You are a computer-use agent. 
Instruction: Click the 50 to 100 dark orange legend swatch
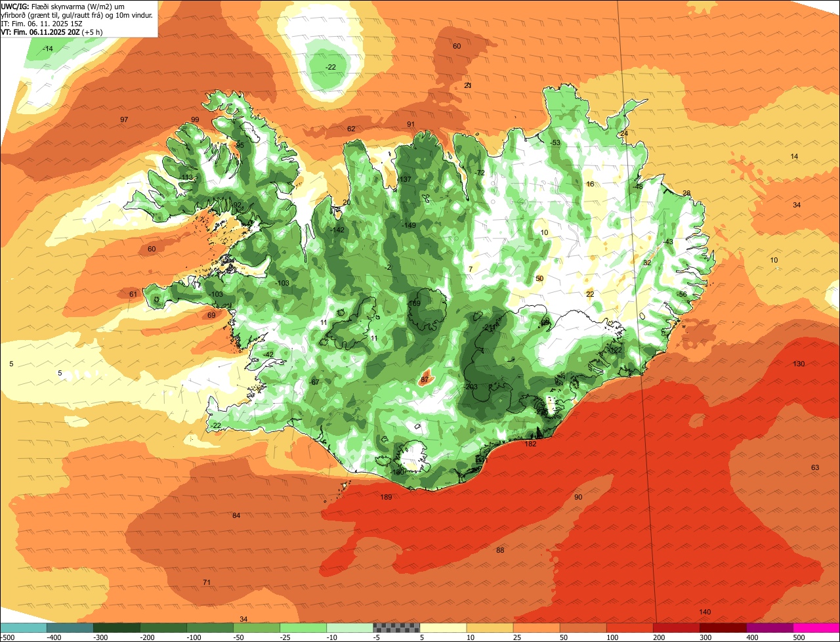[x=583, y=628]
